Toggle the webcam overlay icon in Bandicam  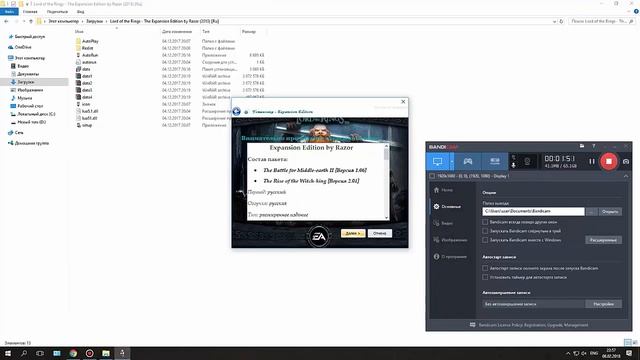(527, 162)
